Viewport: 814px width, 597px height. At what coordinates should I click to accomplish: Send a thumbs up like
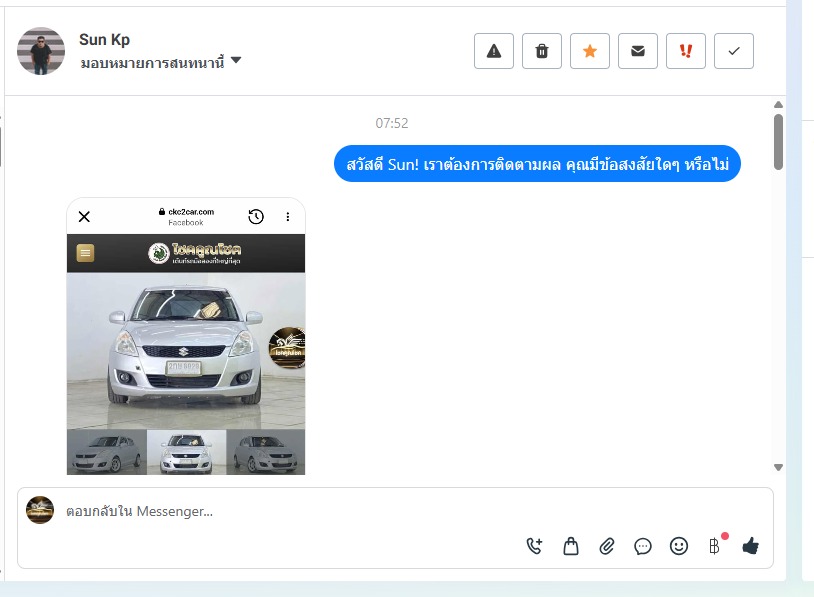pyautogui.click(x=750, y=546)
